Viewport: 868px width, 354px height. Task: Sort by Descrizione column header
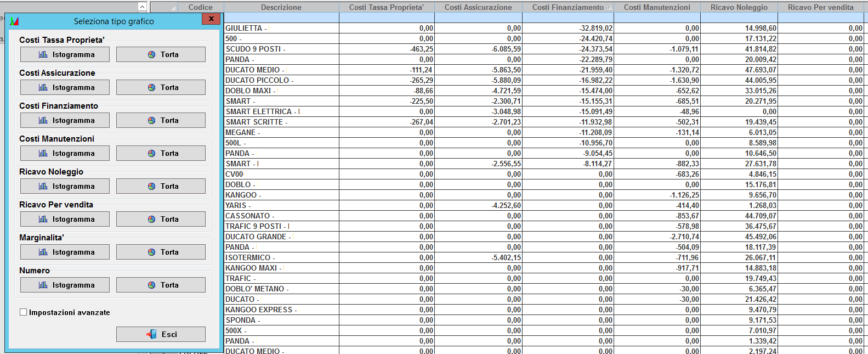click(281, 7)
